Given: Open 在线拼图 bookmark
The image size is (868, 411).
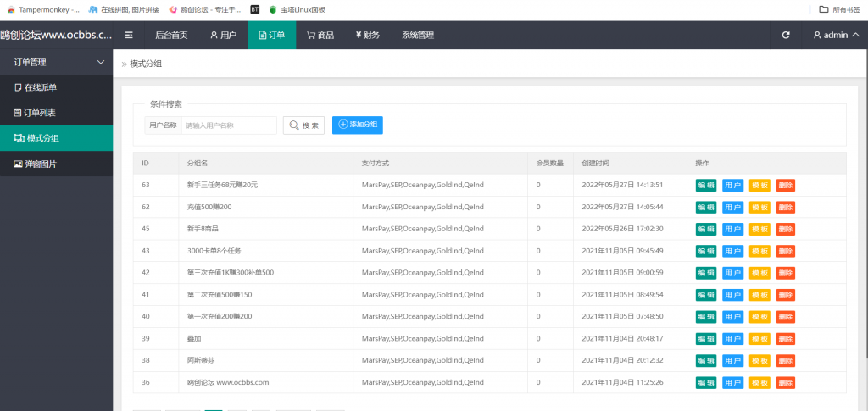Looking at the screenshot, I should 124,9.
